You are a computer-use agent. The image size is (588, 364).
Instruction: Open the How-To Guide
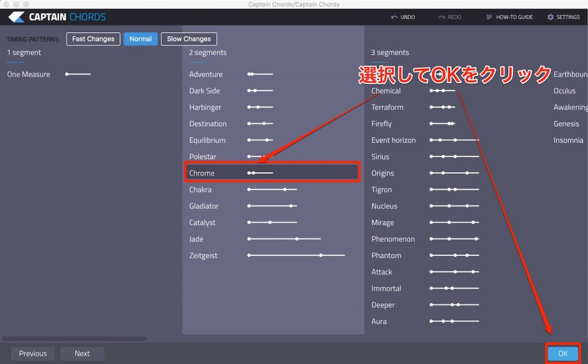pyautogui.click(x=509, y=17)
